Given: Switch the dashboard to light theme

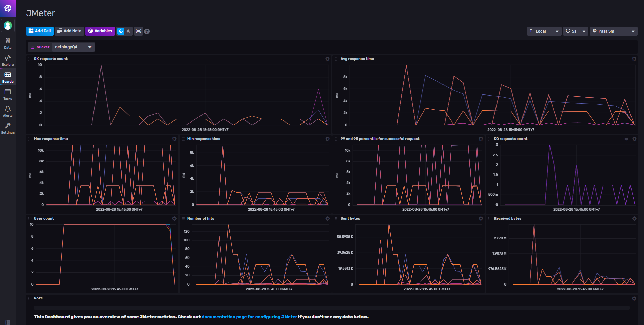Looking at the screenshot, I should pos(128,31).
